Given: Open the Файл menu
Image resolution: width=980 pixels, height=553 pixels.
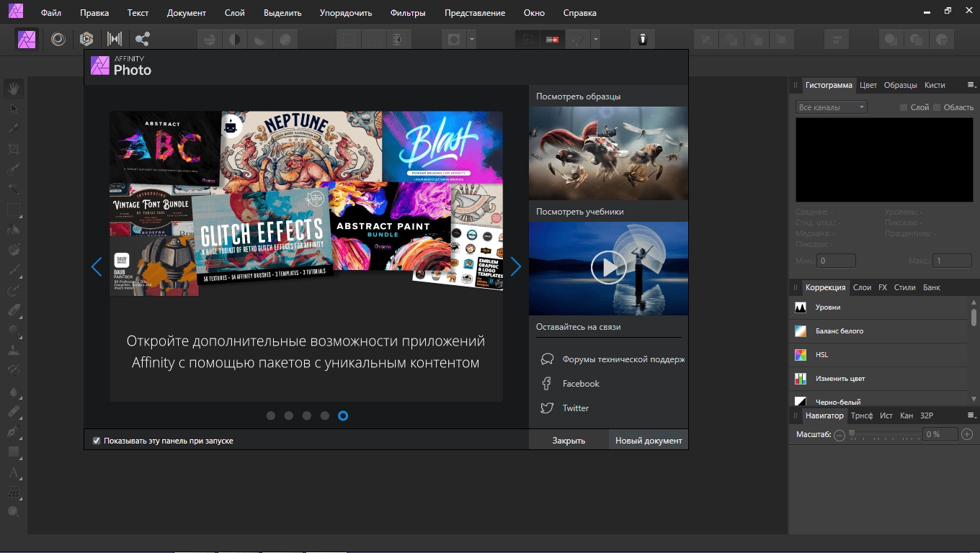Looking at the screenshot, I should pos(51,13).
